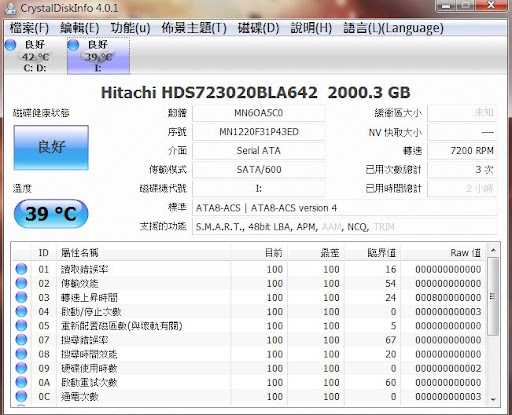512x415 pixels.
Task: Click the 良好 health status button
Action: pyautogui.click(x=51, y=147)
